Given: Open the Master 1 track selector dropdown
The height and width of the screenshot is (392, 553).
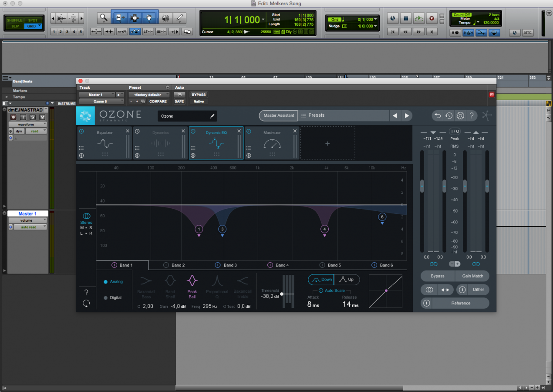Looking at the screenshot, I should point(97,95).
